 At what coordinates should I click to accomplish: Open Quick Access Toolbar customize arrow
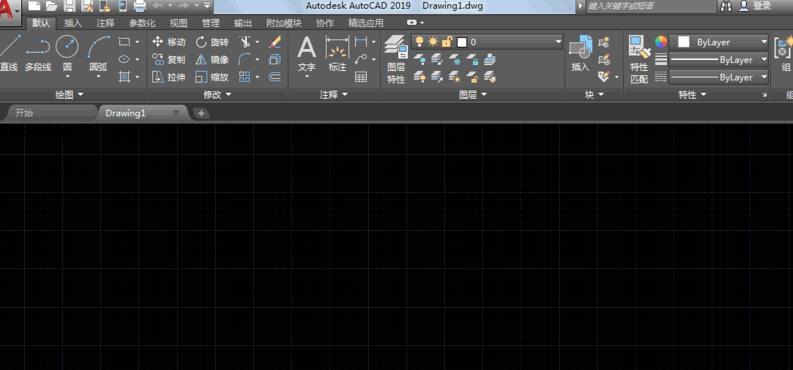point(207,6)
